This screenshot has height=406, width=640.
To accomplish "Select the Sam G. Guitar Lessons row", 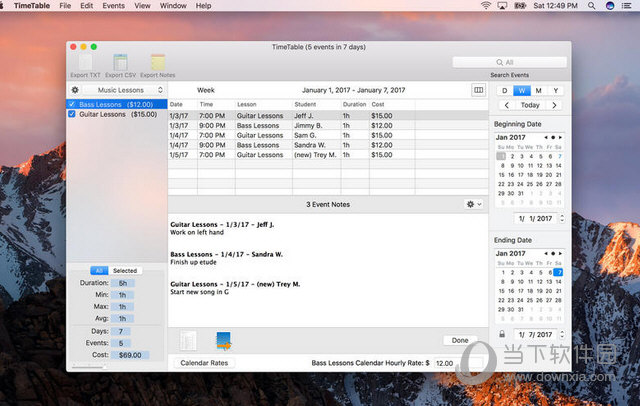I will (x=328, y=135).
